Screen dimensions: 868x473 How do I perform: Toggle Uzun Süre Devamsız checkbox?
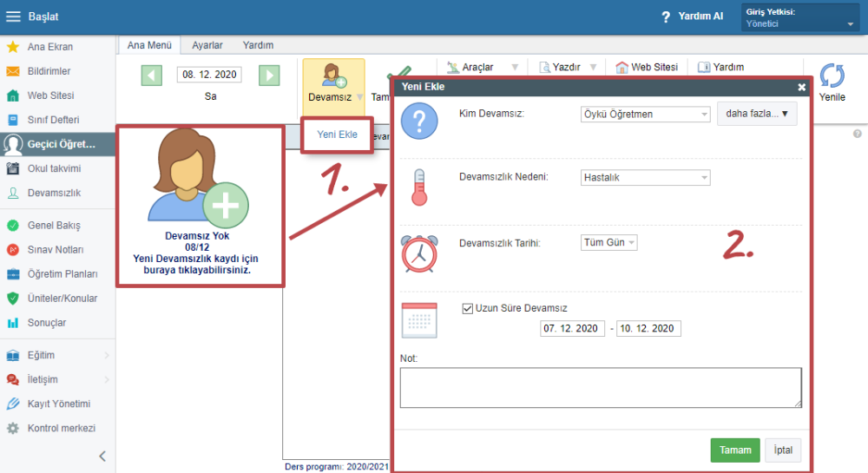(467, 309)
